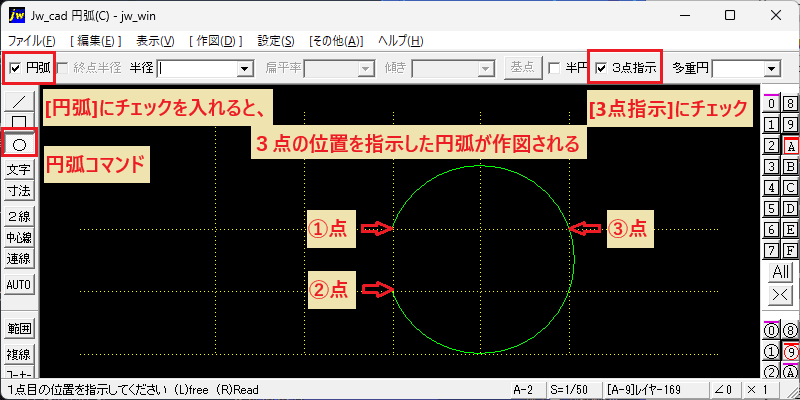Open the 設定(S) menu

[276, 41]
